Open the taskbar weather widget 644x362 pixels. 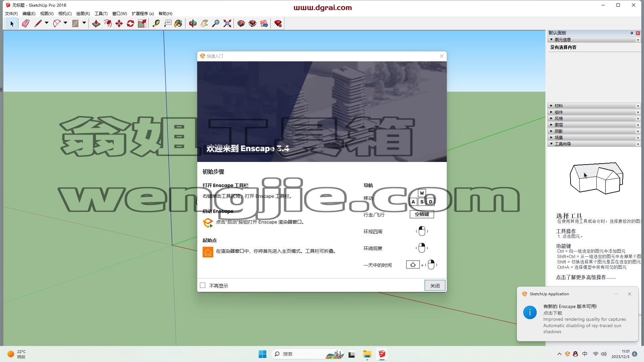click(17, 354)
